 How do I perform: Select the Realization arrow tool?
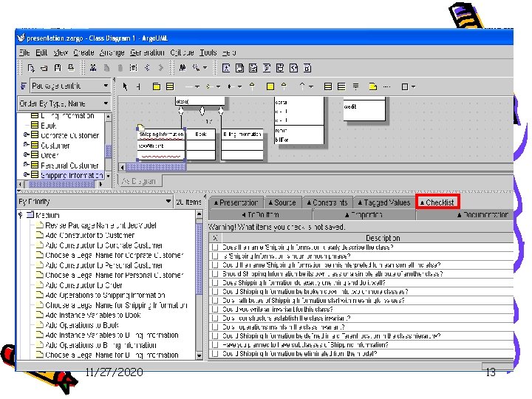coord(284,86)
